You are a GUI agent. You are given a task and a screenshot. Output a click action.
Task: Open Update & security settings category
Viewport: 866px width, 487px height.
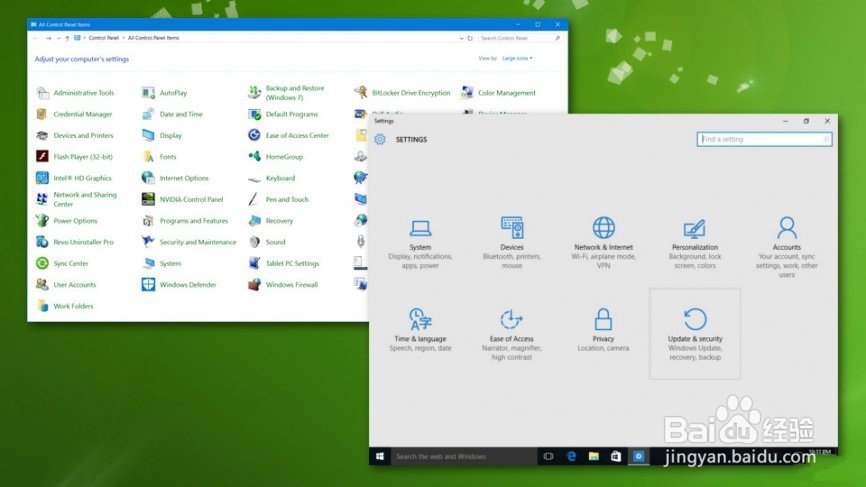(695, 334)
